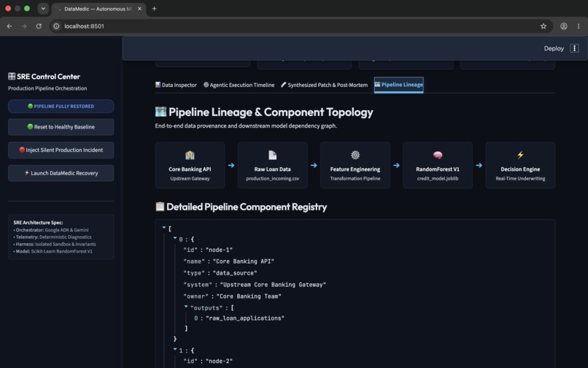
Task: Click the "id" : "node-2" JSON line
Action: click(208, 361)
